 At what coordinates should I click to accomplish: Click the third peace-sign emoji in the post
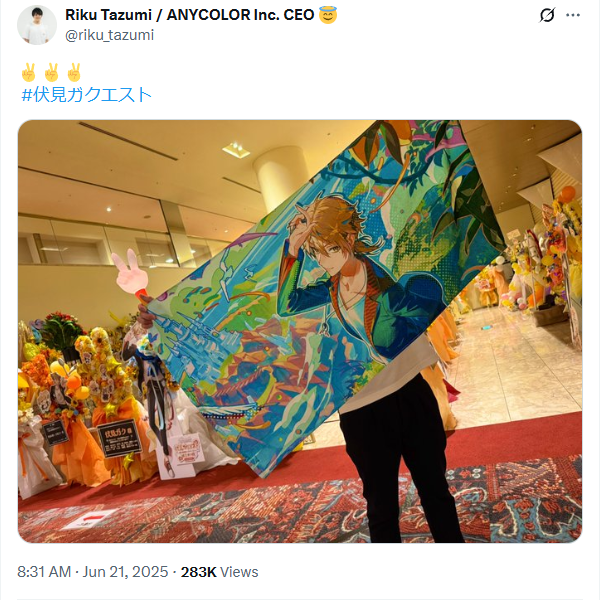(x=74, y=72)
